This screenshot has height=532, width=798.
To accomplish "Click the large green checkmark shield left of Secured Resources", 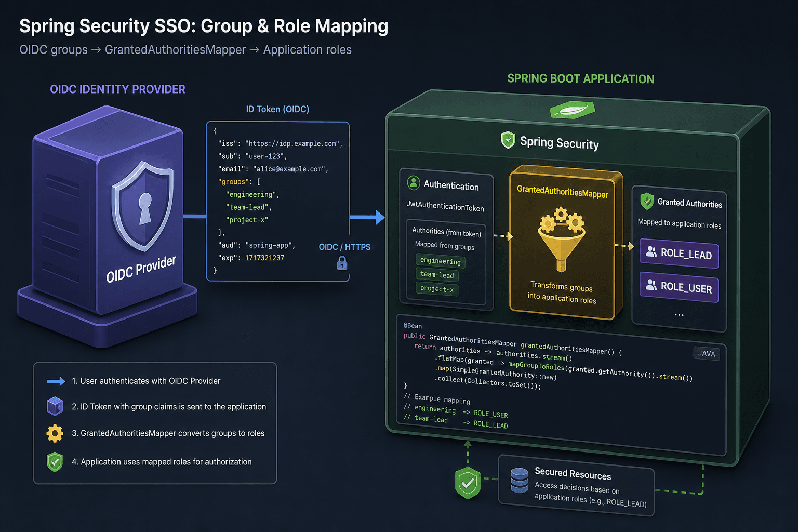I will (468, 483).
